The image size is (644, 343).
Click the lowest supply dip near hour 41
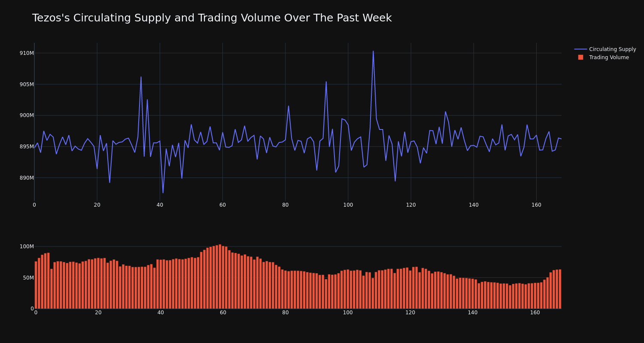click(x=163, y=193)
